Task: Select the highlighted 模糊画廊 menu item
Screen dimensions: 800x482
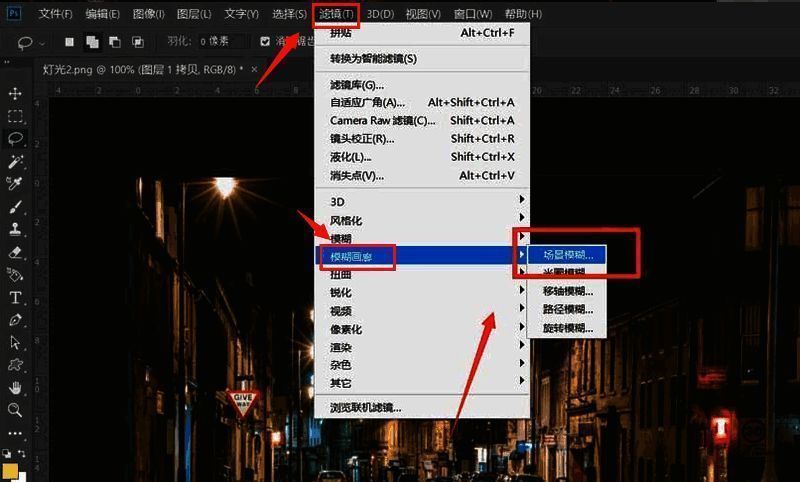Action: point(422,255)
